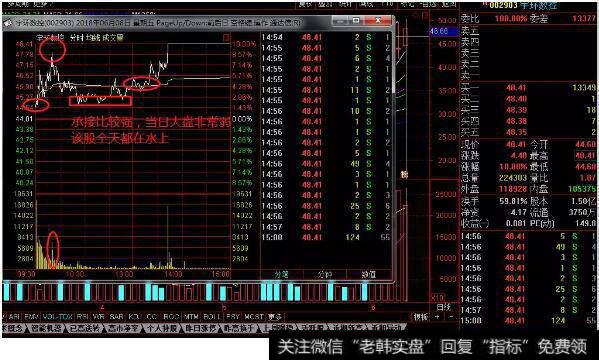Maximize the intraday popup window
This screenshot has width=599, height=360.
coord(356,21)
